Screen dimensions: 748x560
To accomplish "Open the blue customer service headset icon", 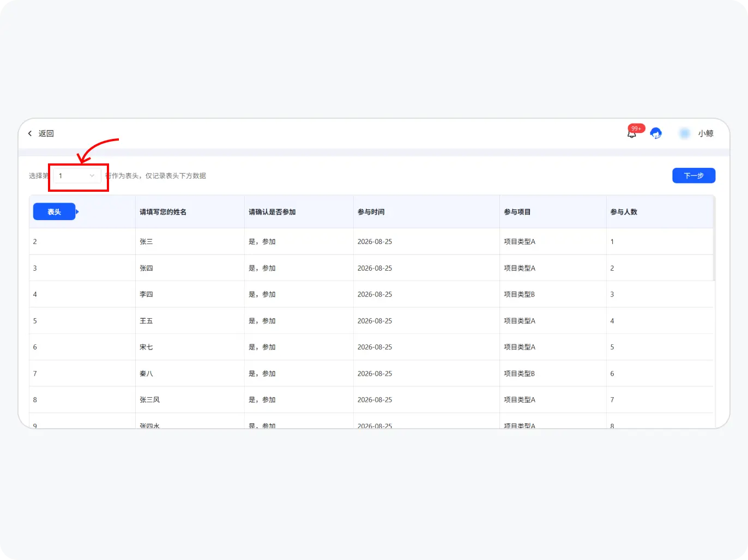I will tap(656, 133).
